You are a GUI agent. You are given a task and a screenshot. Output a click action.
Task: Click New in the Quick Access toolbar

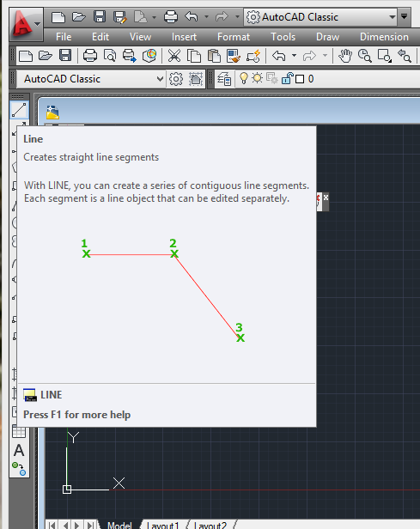point(58,17)
